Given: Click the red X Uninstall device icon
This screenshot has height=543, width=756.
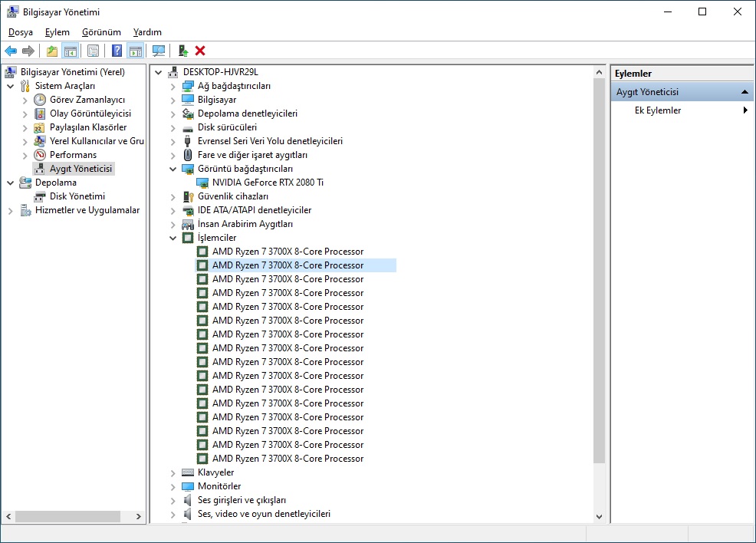Looking at the screenshot, I should 200,51.
